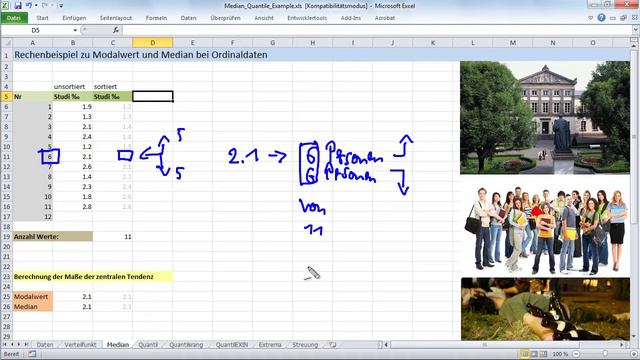Close the workbook window with ribbon X icon

[634, 18]
